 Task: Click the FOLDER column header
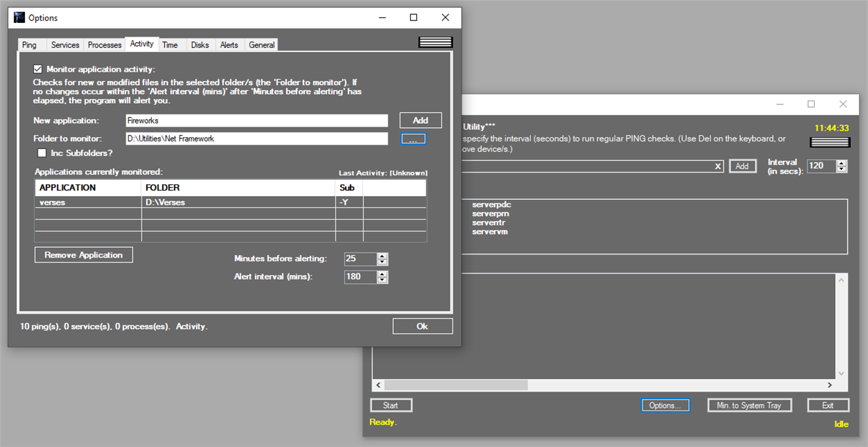(x=238, y=187)
